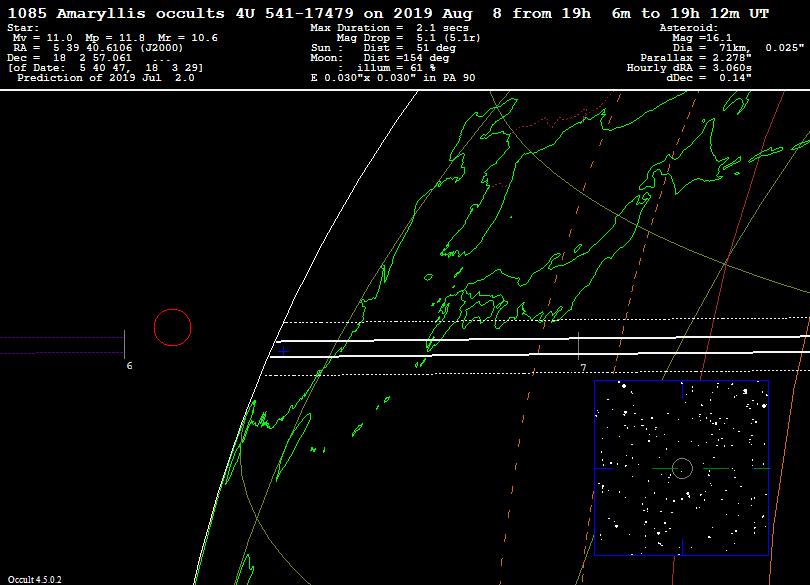
Task: Select the "Max Duration = 2.1 secs" line
Action: coord(390,28)
